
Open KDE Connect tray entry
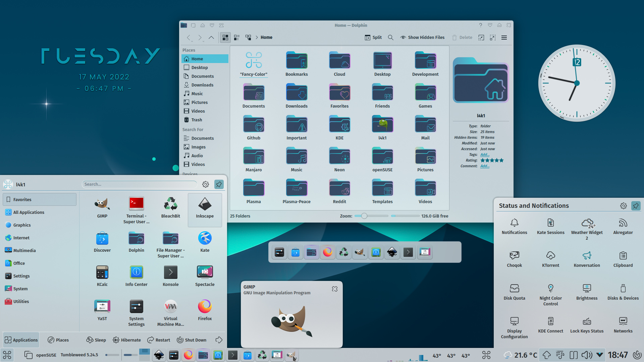pos(551,325)
